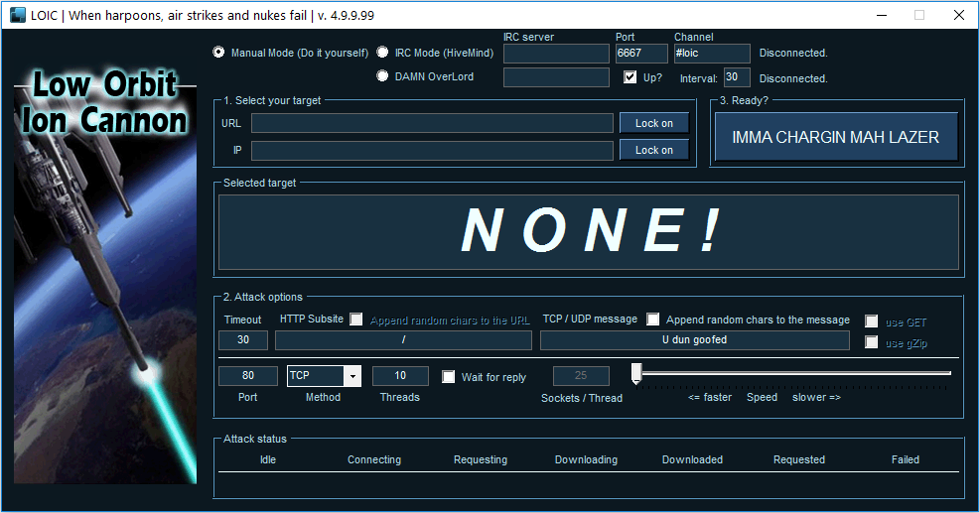The image size is (980, 513).
Task: Tick the Wait for reply checkbox
Action: 448,377
